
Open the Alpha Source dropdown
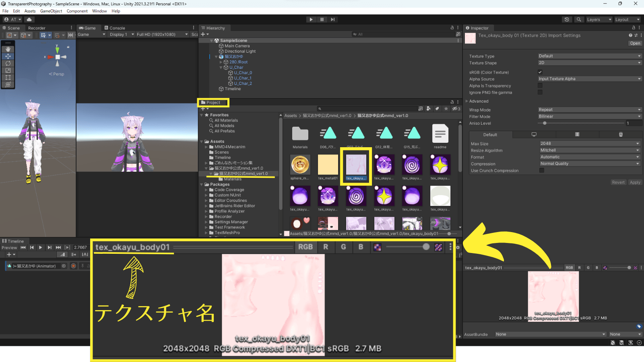590,79
